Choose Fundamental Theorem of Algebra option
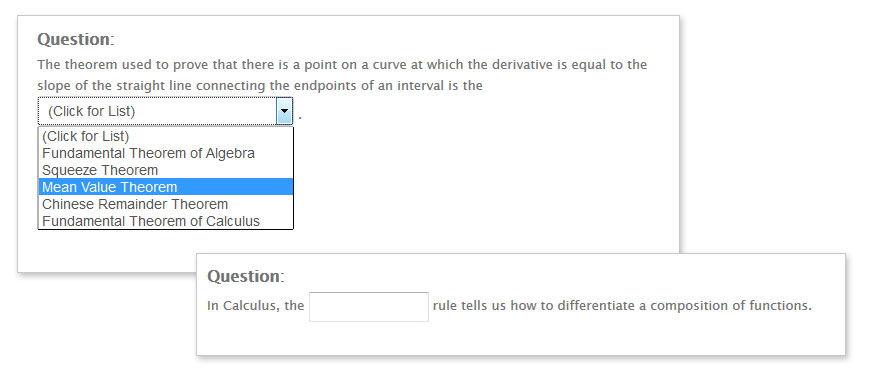The height and width of the screenshot is (380, 870). point(165,153)
